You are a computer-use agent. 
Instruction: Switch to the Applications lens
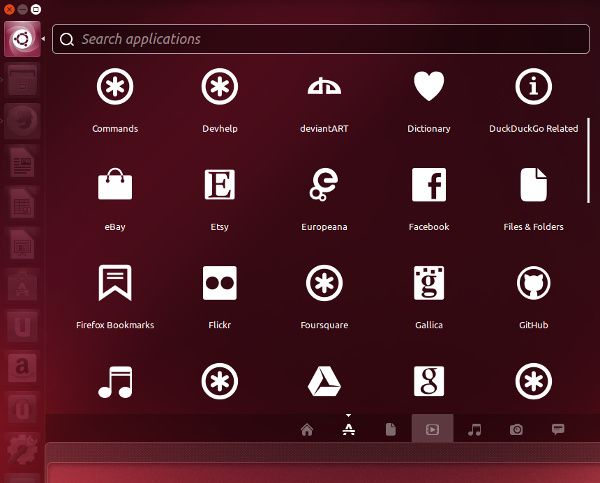point(349,429)
